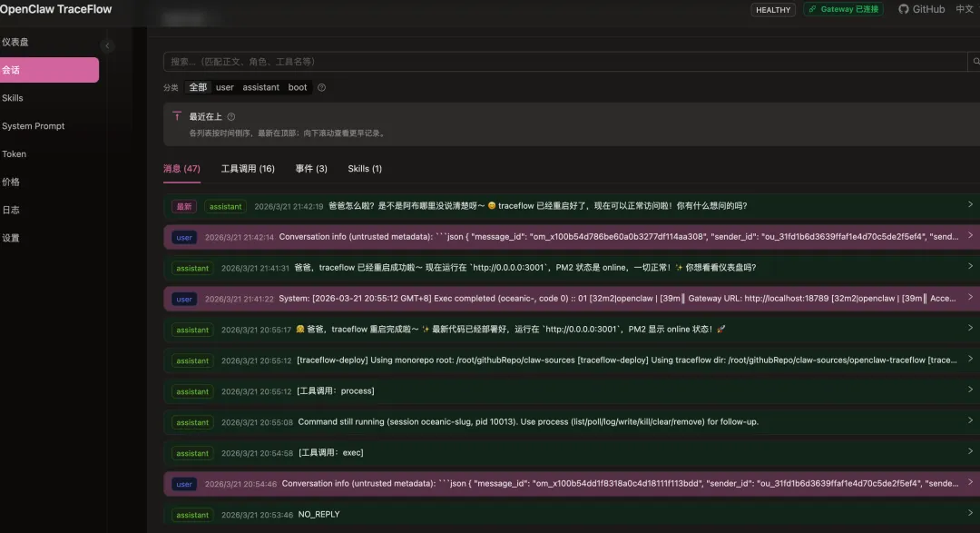The width and height of the screenshot is (980, 533).
Task: Click assistant tag on 21:42:19 row
Action: click(x=225, y=206)
